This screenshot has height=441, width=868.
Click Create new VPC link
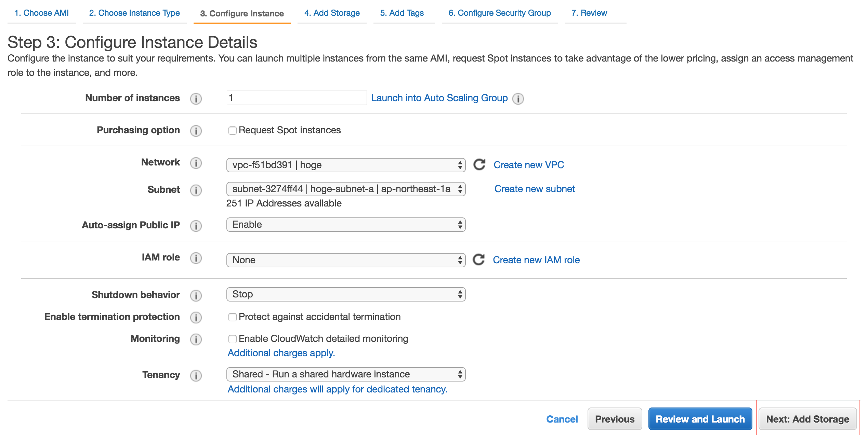click(x=529, y=165)
